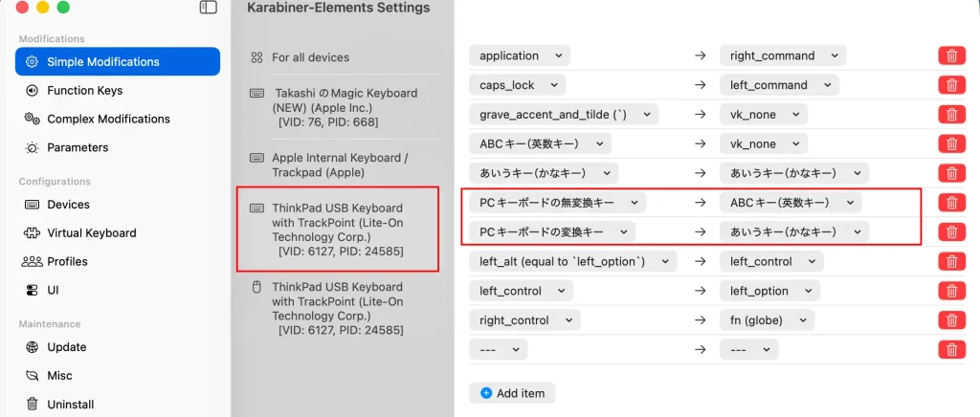Select the ThinkPad USB Keyboard mouse device entry

pyautogui.click(x=336, y=308)
